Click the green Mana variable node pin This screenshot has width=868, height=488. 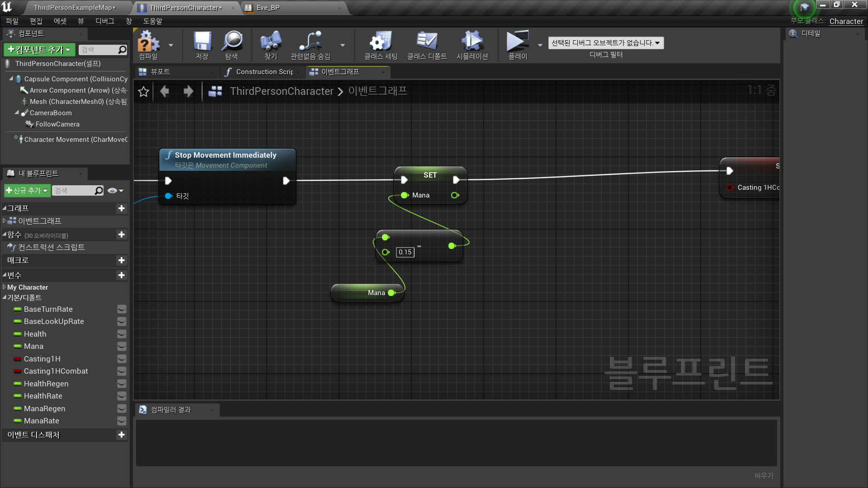391,293
